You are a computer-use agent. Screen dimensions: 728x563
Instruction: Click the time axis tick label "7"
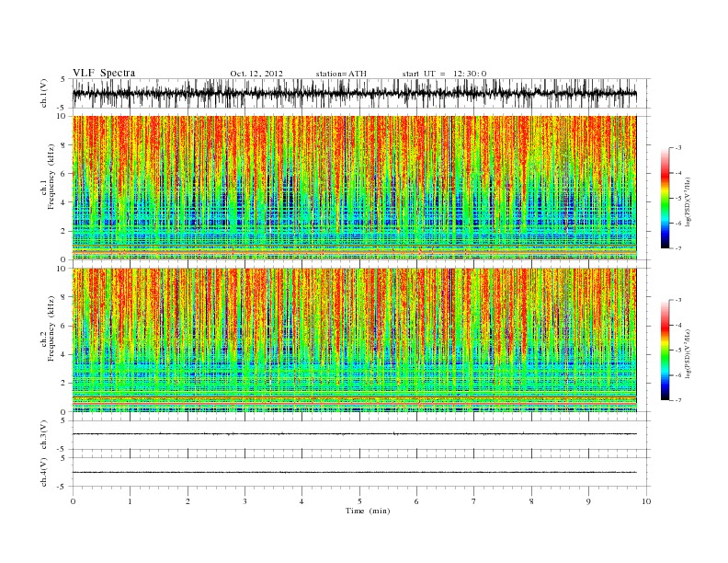pos(474,501)
